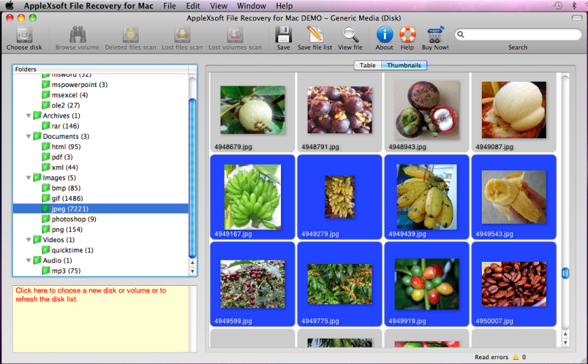Viewport: 588px width, 364px height.
Task: Click the View file magnifier icon
Action: (x=350, y=35)
